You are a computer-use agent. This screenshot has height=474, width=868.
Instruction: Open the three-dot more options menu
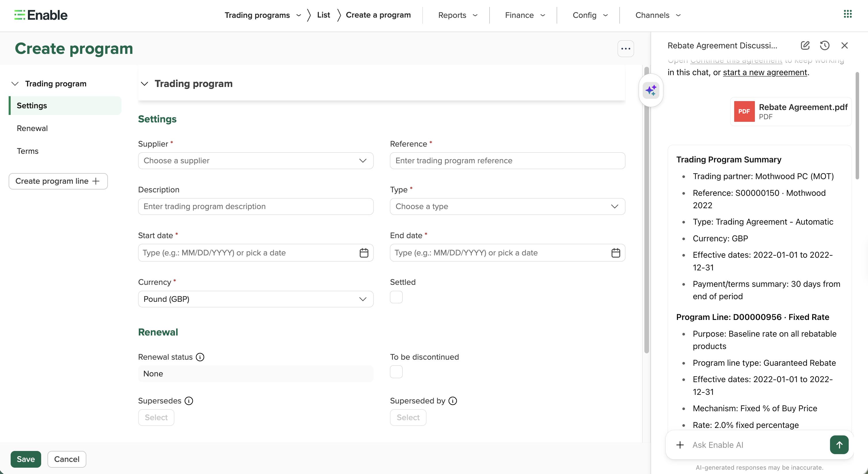point(626,49)
